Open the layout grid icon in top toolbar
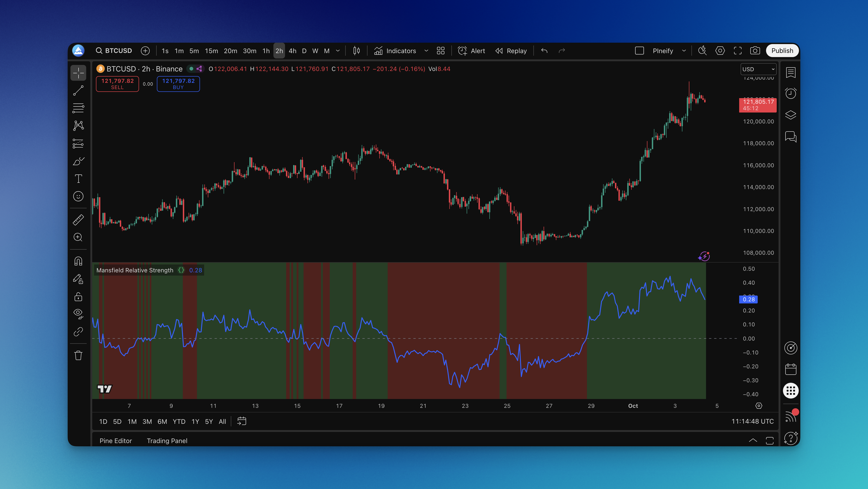 [440, 51]
